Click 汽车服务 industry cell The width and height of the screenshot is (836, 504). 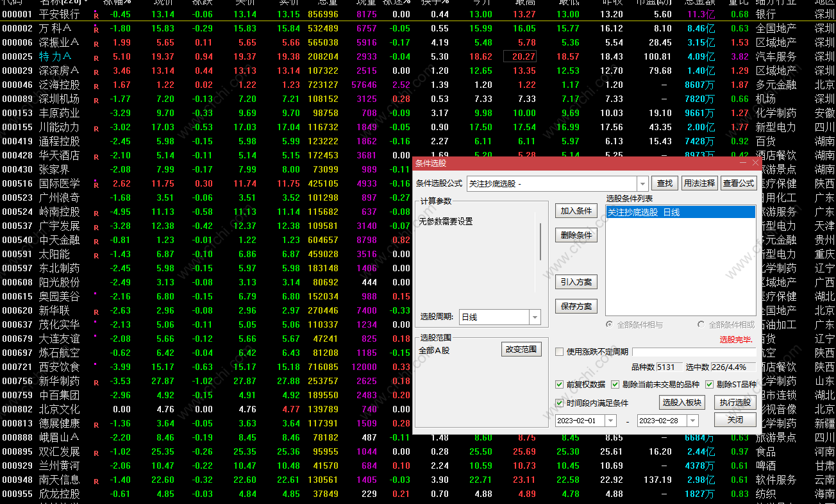click(x=776, y=56)
